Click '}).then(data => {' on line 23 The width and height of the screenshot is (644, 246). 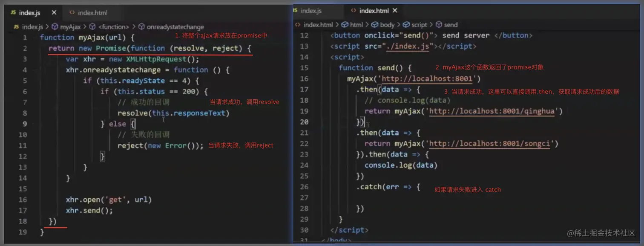pyautogui.click(x=392, y=154)
